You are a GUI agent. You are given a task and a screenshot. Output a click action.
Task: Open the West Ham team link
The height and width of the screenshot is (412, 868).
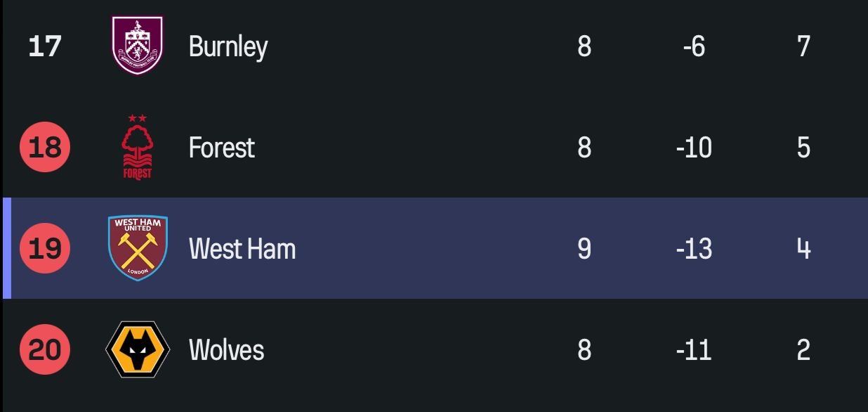coord(242,249)
